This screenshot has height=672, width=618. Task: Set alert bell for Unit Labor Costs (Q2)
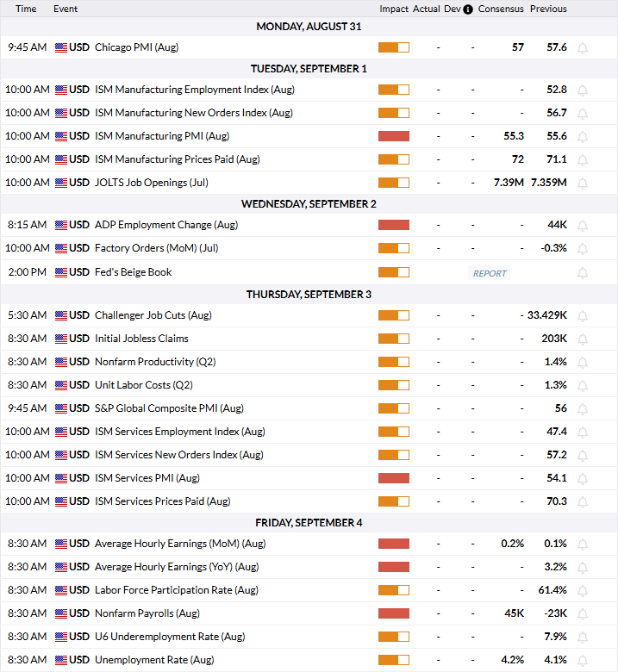[x=583, y=386]
